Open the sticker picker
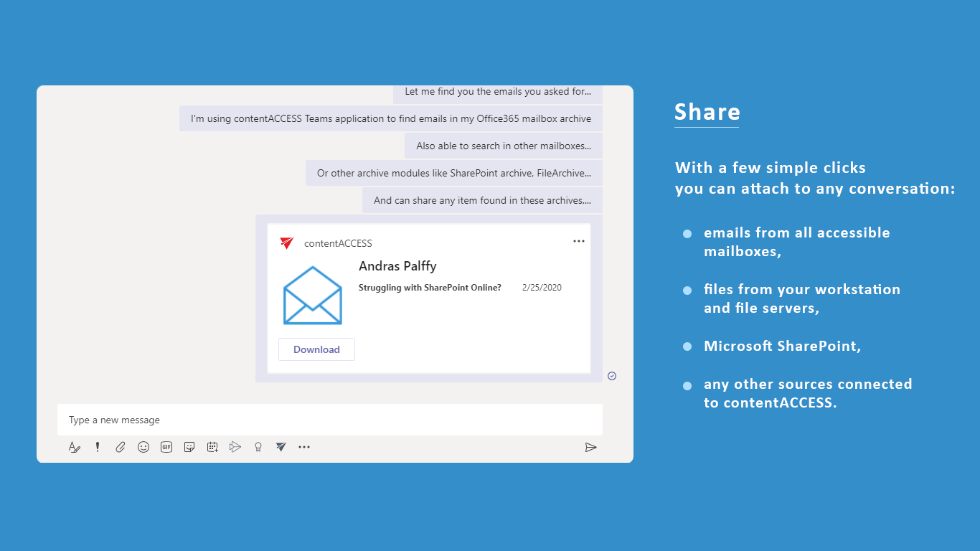 [189, 447]
